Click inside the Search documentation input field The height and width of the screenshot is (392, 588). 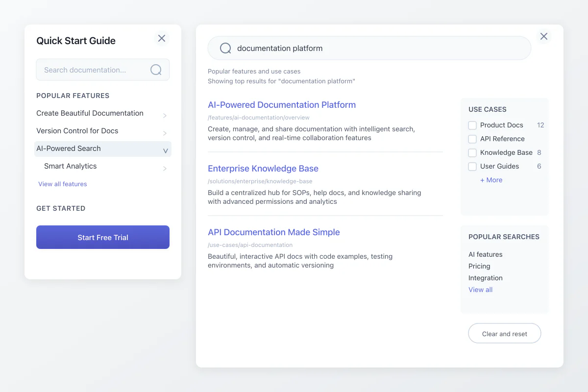coord(88,70)
